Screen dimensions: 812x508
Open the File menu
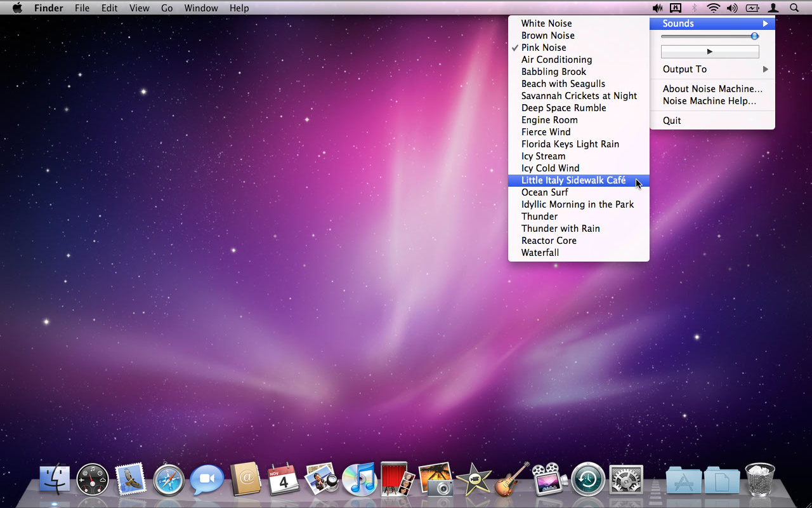[x=82, y=8]
